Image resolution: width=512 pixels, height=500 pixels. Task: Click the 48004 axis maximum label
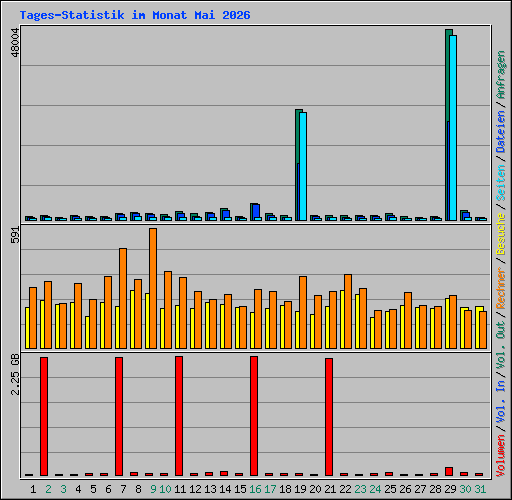15,42
